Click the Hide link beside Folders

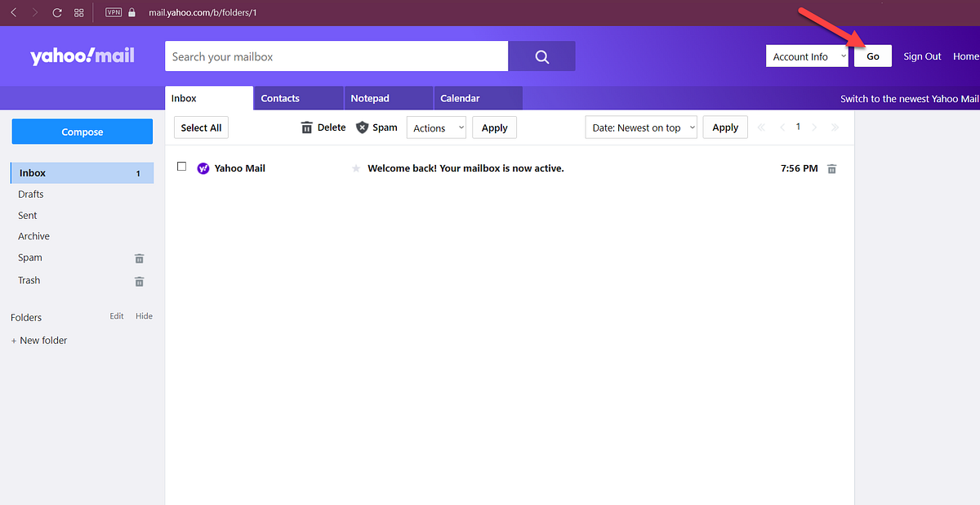point(144,316)
